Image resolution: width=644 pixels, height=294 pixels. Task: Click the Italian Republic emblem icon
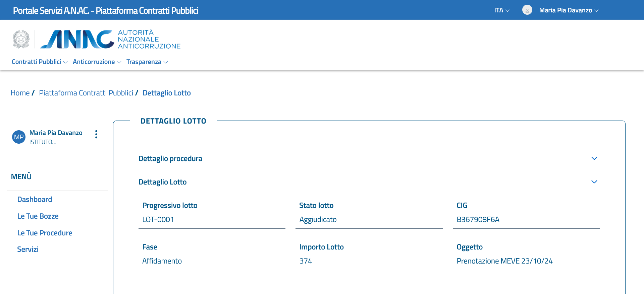click(21, 39)
